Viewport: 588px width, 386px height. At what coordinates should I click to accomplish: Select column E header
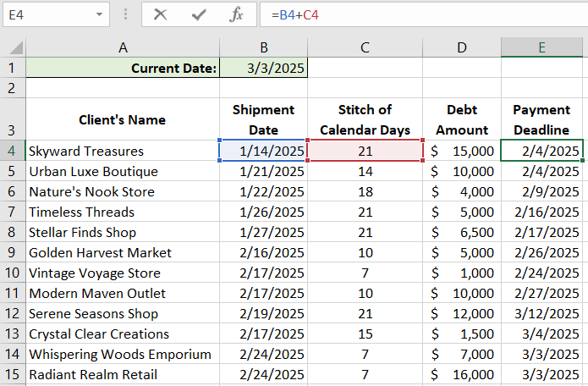click(x=541, y=47)
